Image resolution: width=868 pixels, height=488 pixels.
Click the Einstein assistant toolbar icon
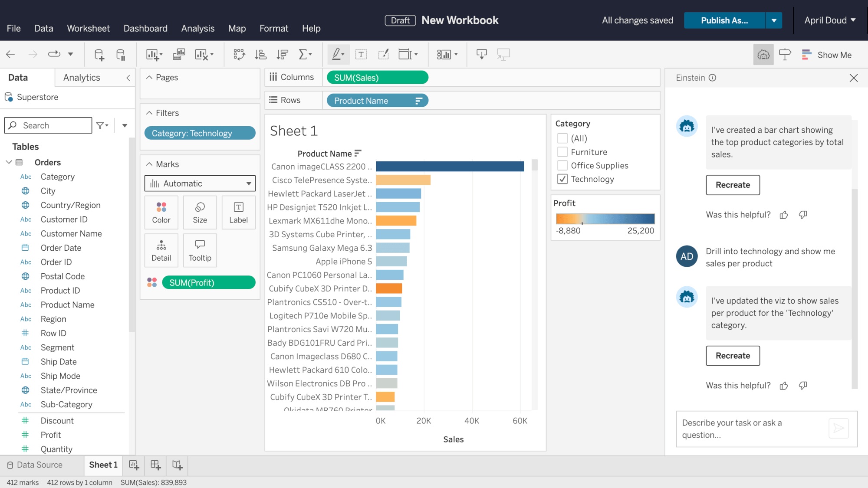pos(763,55)
